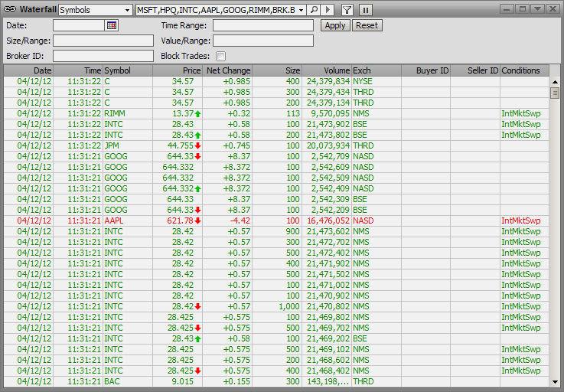564x392 pixels.
Task: Click the IntMktSwp condition on RIMM row
Action: pyautogui.click(x=521, y=113)
